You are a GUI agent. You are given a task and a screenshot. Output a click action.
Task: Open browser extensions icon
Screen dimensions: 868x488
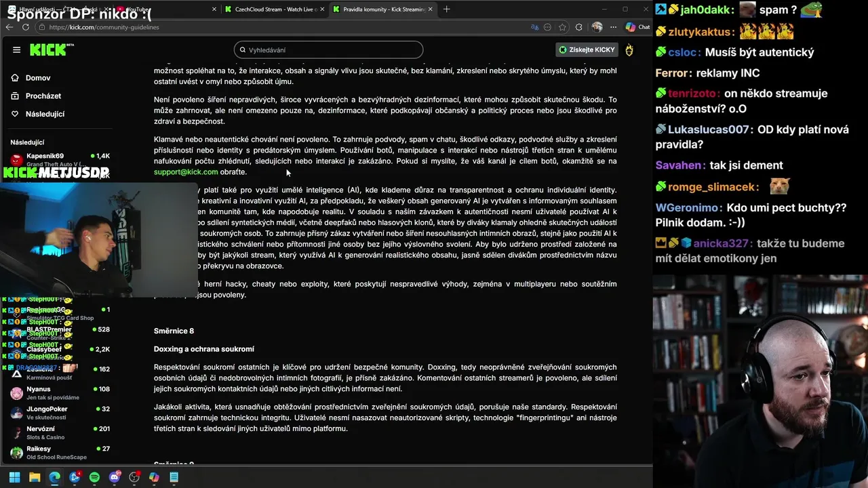578,27
